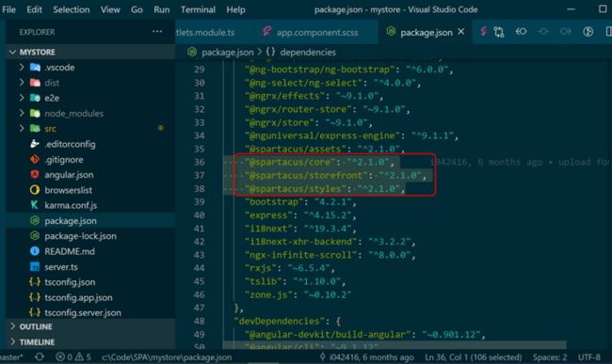Open changes compare toolbar icon

pyautogui.click(x=499, y=32)
